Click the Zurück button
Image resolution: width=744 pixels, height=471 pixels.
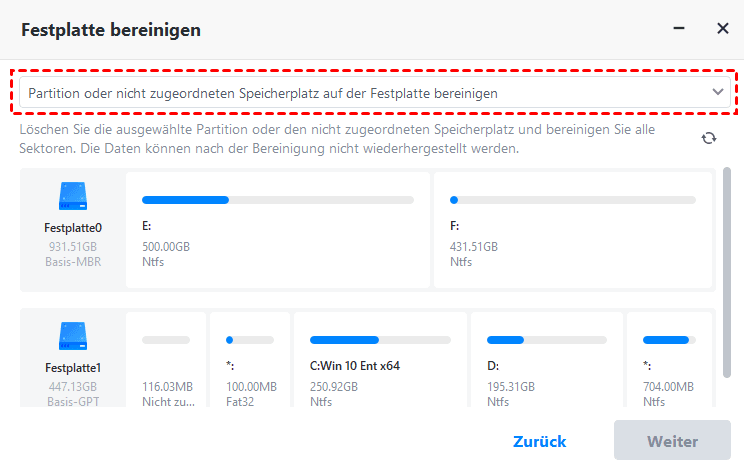click(x=539, y=441)
